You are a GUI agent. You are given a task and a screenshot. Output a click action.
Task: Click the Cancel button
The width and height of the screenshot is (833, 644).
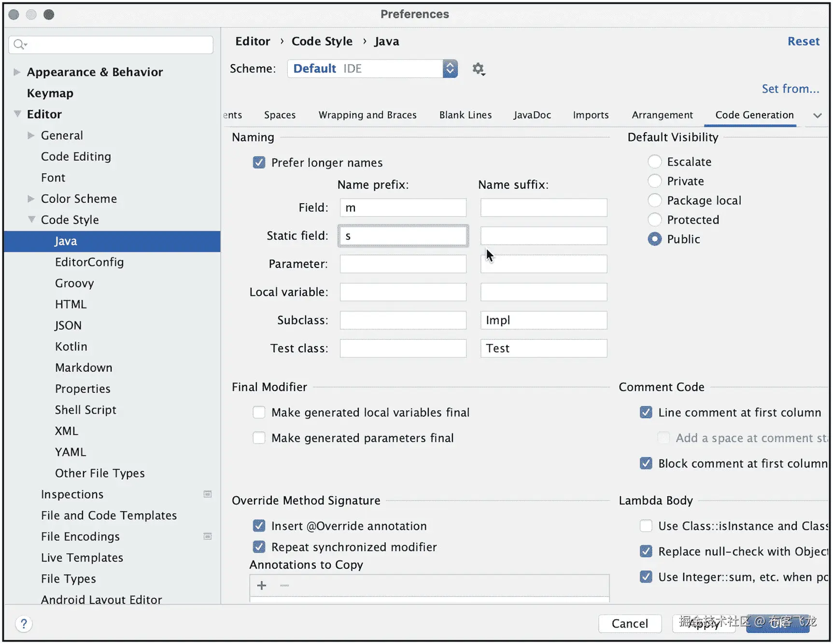coord(629,623)
